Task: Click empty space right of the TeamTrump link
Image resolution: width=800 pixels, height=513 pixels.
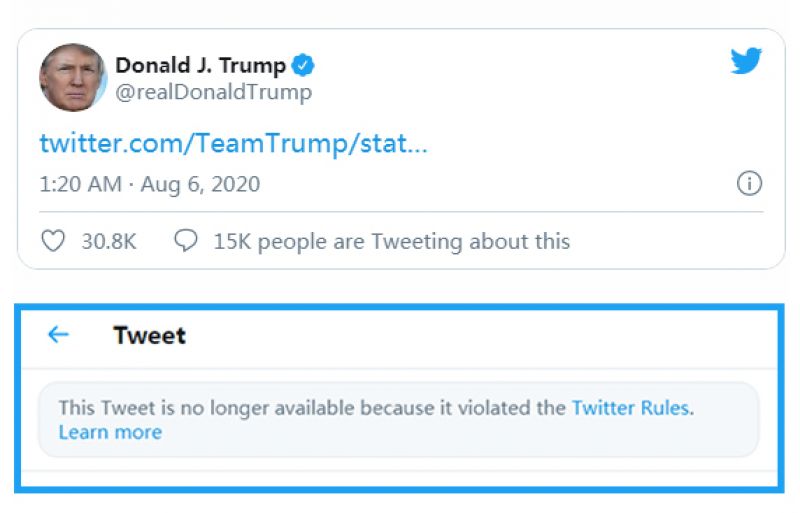Action: [600, 143]
